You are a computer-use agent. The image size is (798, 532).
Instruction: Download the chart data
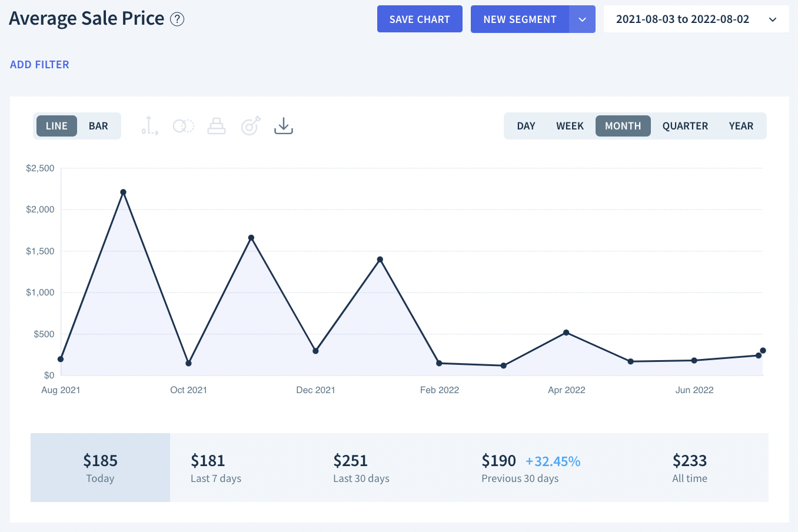click(x=284, y=125)
